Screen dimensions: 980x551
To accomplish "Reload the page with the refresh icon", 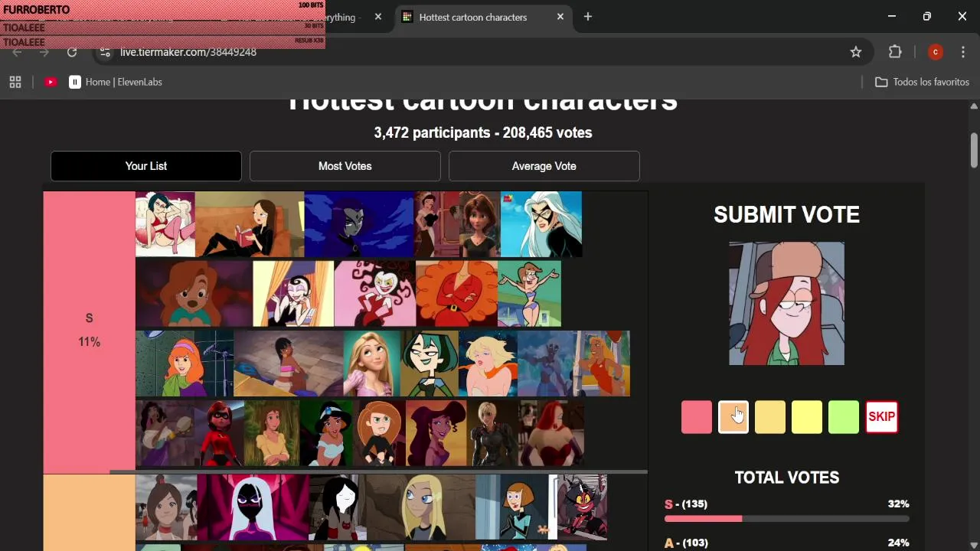I will (x=72, y=52).
